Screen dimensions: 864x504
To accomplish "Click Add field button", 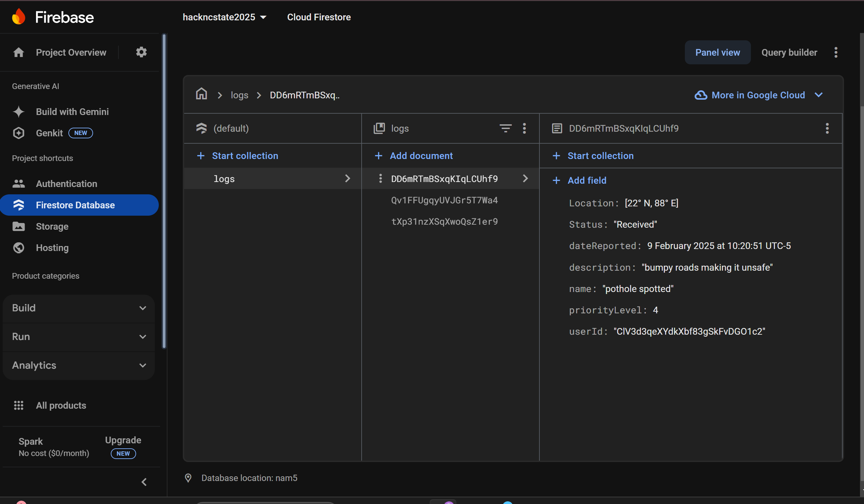I will coord(586,180).
